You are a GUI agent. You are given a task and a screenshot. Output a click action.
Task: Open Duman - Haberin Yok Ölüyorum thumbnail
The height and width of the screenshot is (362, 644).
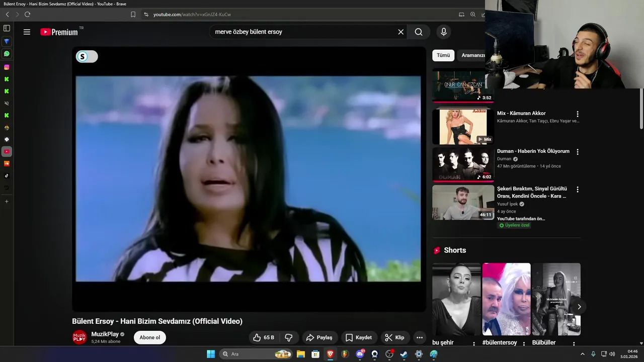pyautogui.click(x=463, y=164)
